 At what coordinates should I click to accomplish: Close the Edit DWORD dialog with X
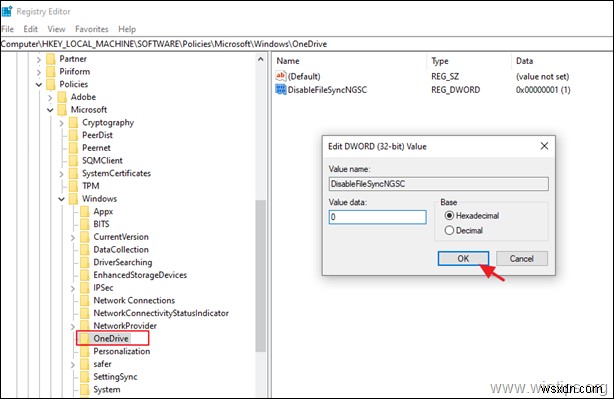(x=544, y=146)
